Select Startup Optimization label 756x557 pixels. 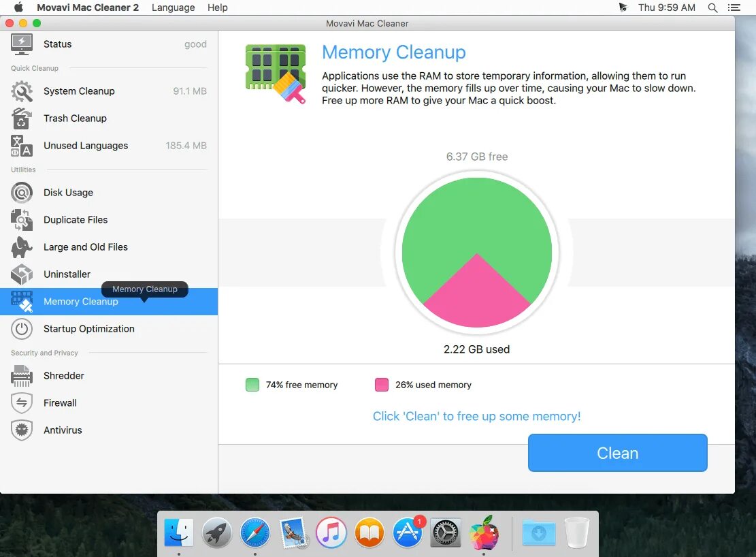tap(89, 329)
